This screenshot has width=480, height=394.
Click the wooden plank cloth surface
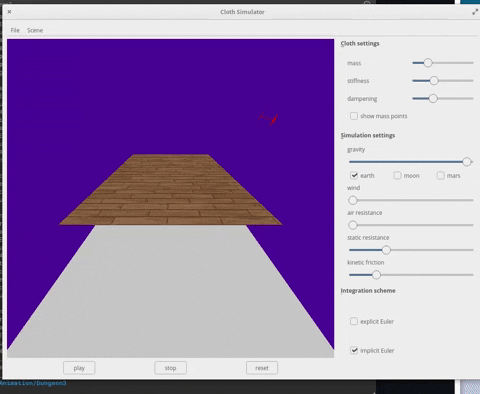[171, 190]
